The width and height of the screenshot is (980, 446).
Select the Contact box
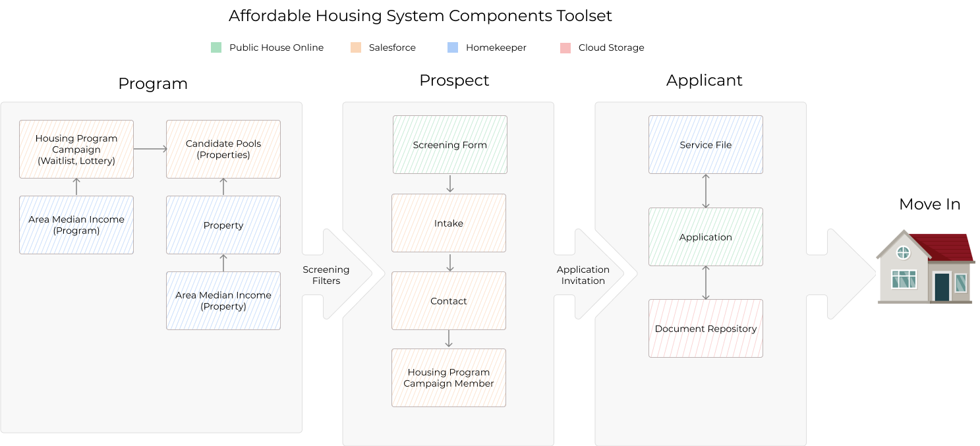449,300
